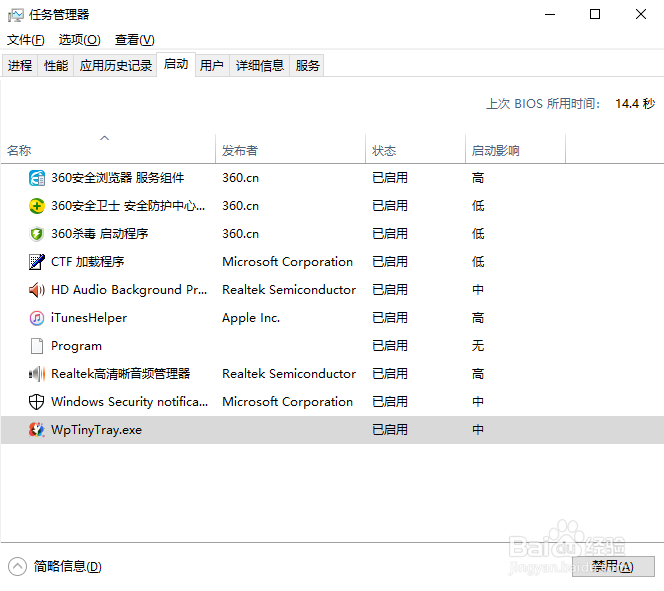This screenshot has width=664, height=591.
Task: Switch to the 进程 tab
Action: click(x=20, y=66)
